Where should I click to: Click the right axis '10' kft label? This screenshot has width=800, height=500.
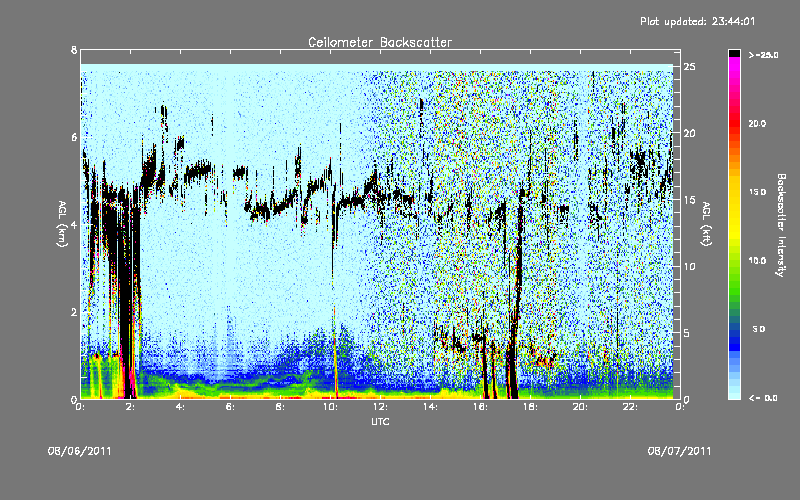[x=689, y=266]
